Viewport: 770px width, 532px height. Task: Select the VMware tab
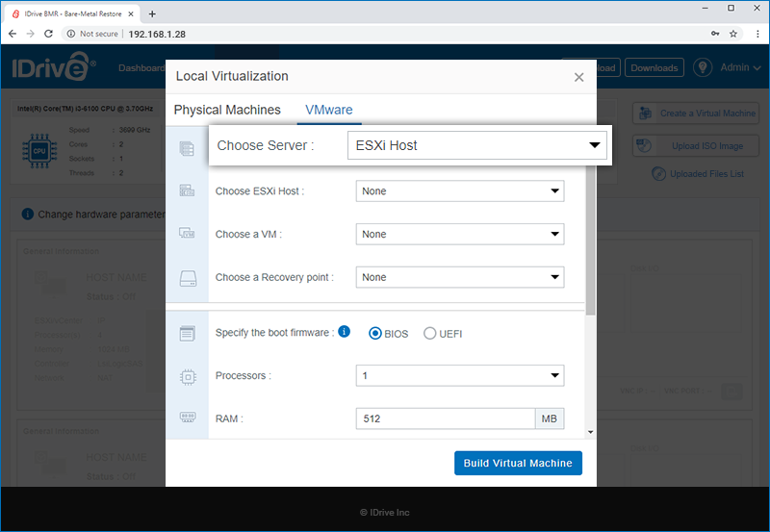329,110
